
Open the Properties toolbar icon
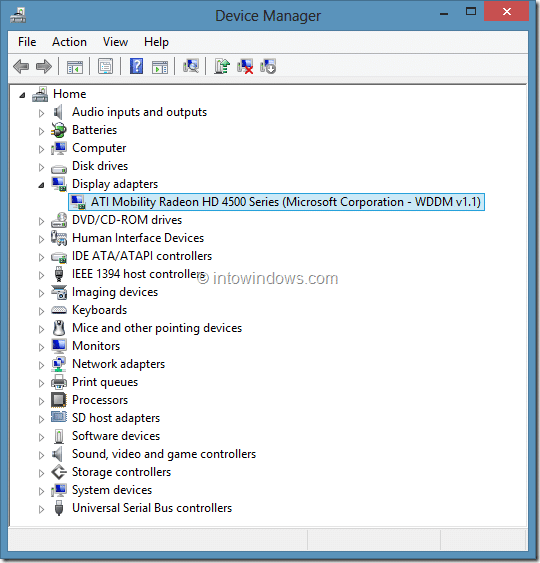click(106, 66)
